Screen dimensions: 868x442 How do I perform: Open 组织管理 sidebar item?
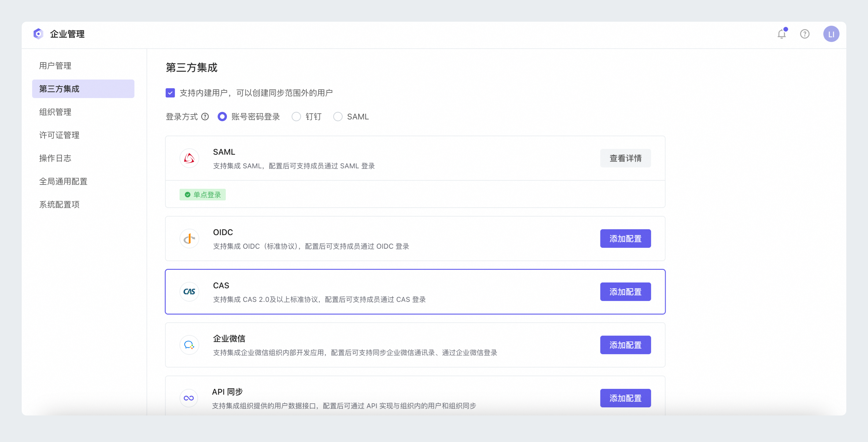point(83,112)
